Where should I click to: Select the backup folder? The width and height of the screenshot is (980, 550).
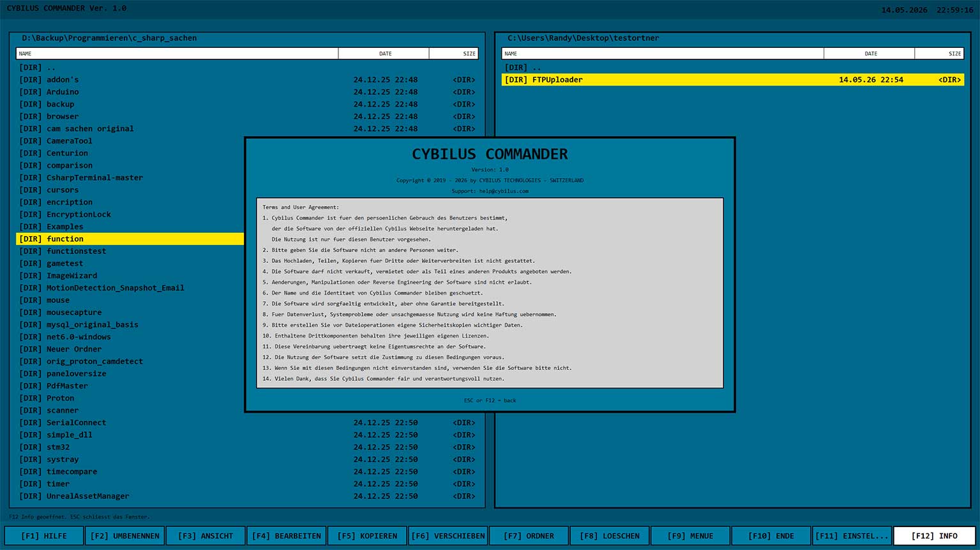247,104
